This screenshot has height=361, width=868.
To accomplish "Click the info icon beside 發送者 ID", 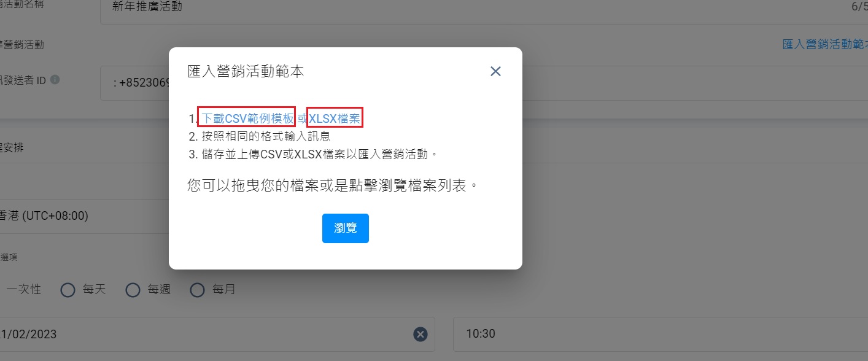I will tap(55, 80).
